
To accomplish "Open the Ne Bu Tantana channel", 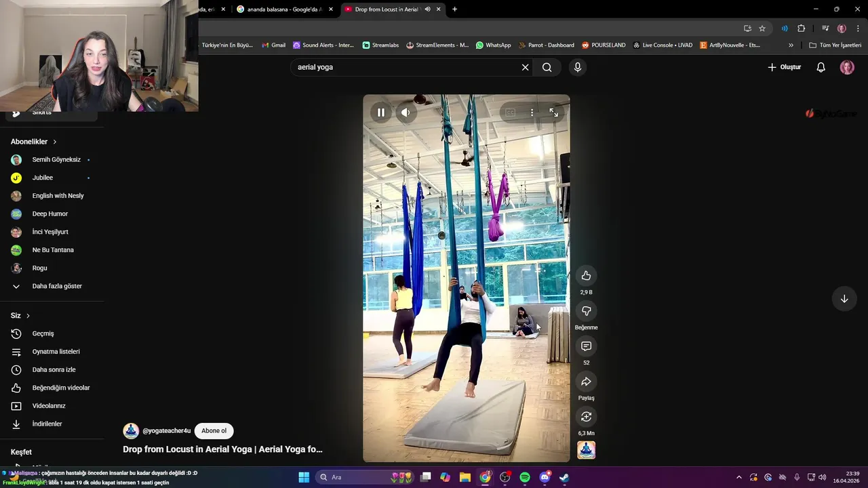I will pos(52,250).
